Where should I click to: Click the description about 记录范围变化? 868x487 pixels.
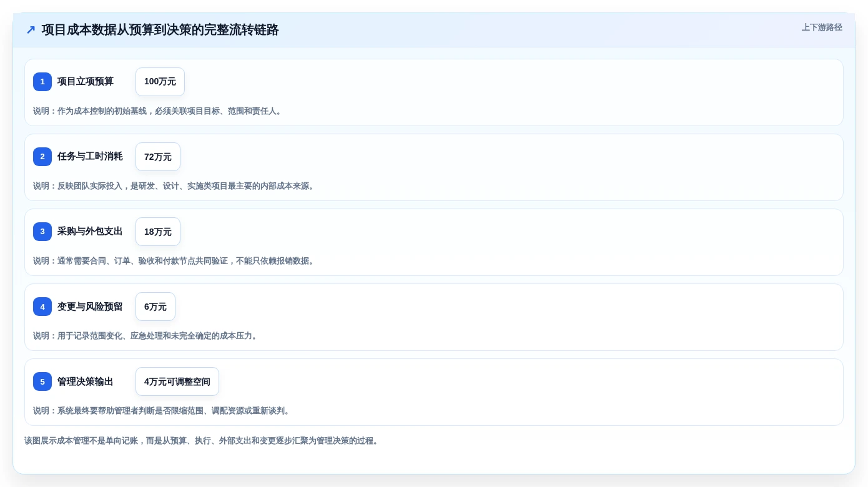(x=146, y=336)
